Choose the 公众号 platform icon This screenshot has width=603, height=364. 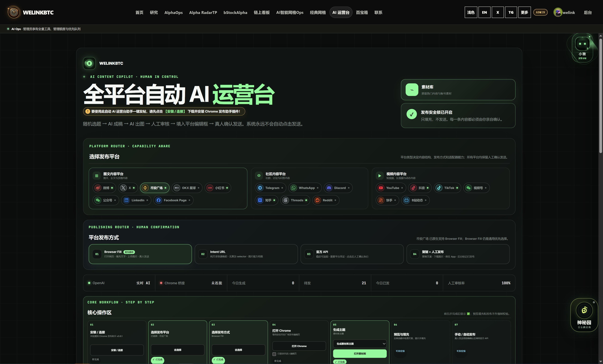point(98,200)
